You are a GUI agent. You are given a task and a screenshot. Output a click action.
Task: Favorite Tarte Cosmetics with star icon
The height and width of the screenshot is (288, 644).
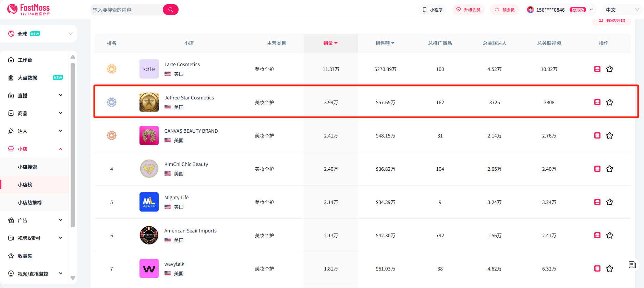click(610, 69)
